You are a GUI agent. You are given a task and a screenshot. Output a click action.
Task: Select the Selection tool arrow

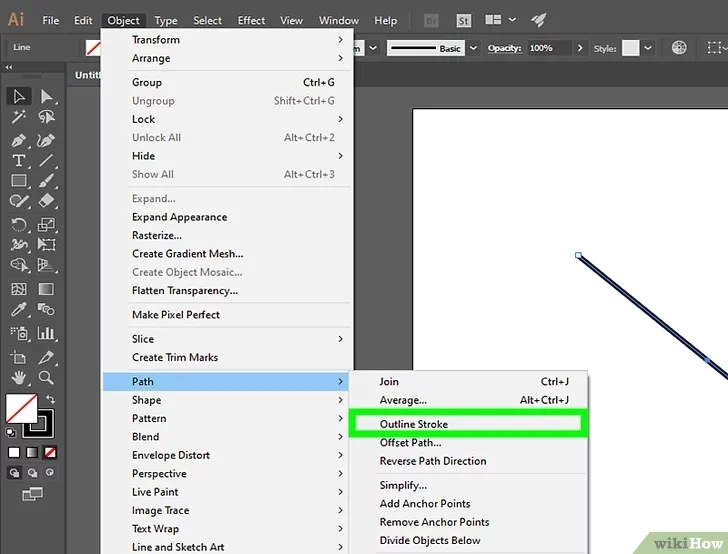pos(19,97)
